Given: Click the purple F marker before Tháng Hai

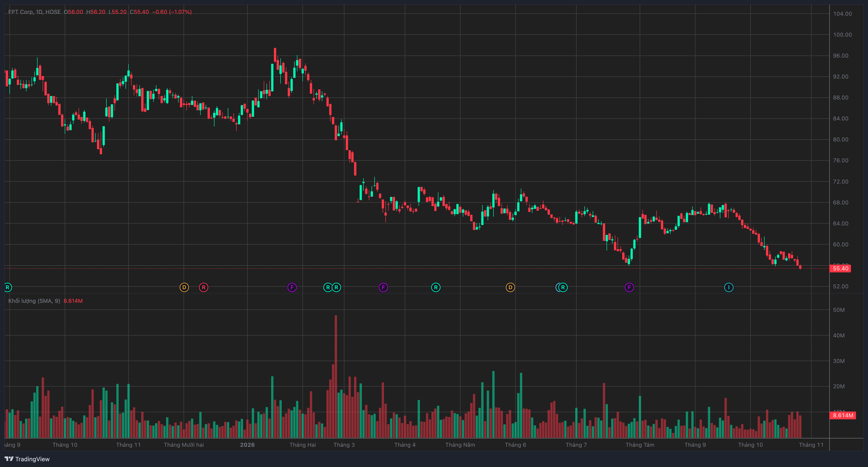Looking at the screenshot, I should point(292,287).
